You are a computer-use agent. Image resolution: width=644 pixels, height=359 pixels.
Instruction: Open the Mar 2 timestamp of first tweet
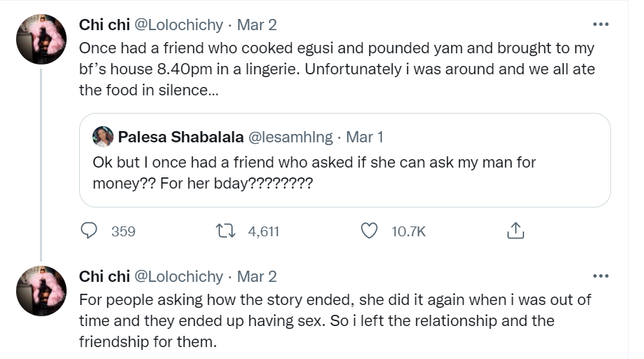point(256,25)
